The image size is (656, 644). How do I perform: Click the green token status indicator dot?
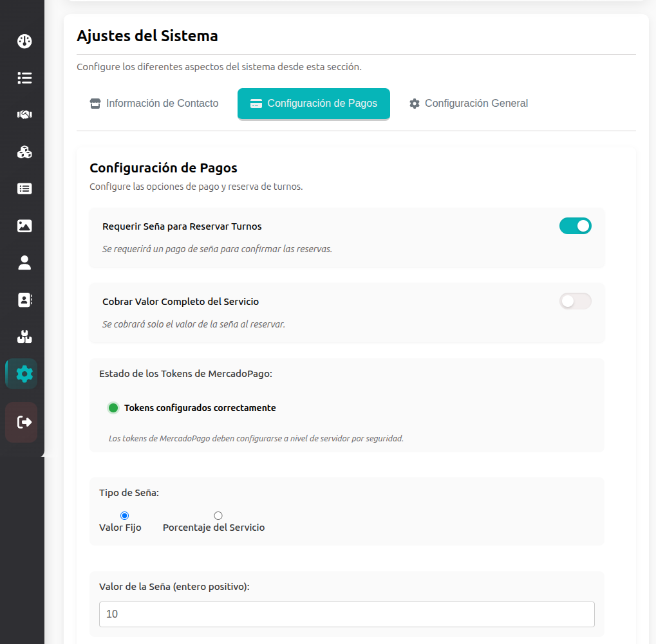[113, 408]
